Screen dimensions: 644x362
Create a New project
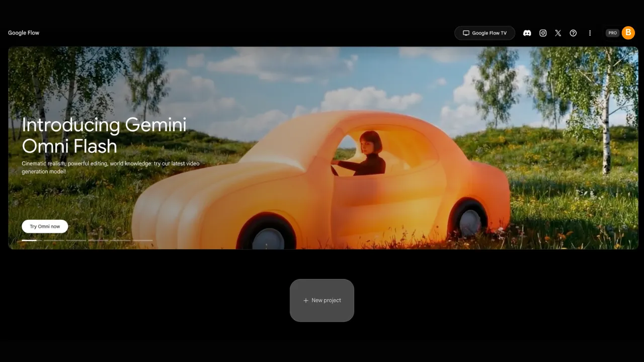322,300
